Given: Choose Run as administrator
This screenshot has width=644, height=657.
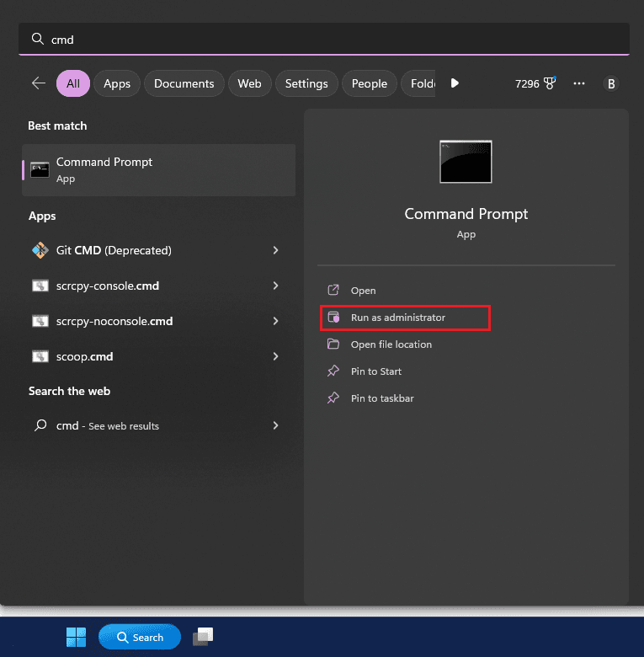Looking at the screenshot, I should point(398,318).
